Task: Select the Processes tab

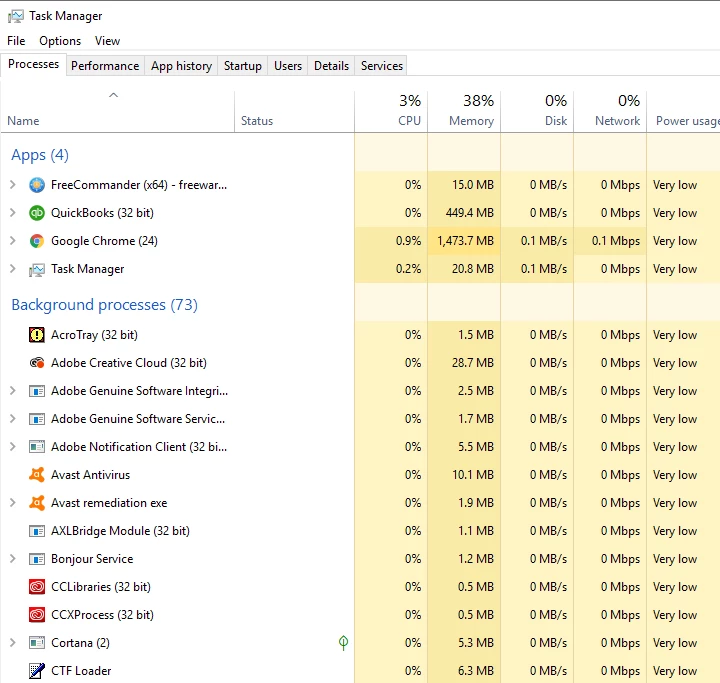Action: (34, 64)
